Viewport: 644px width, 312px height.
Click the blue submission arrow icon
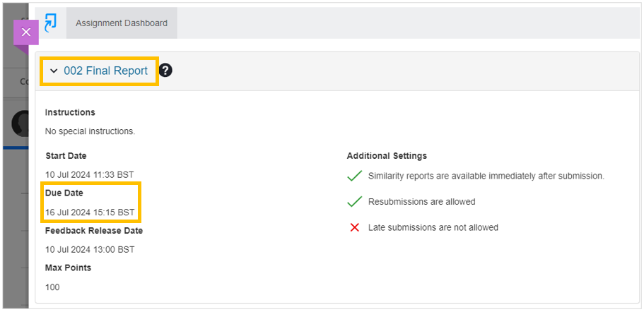[x=50, y=23]
